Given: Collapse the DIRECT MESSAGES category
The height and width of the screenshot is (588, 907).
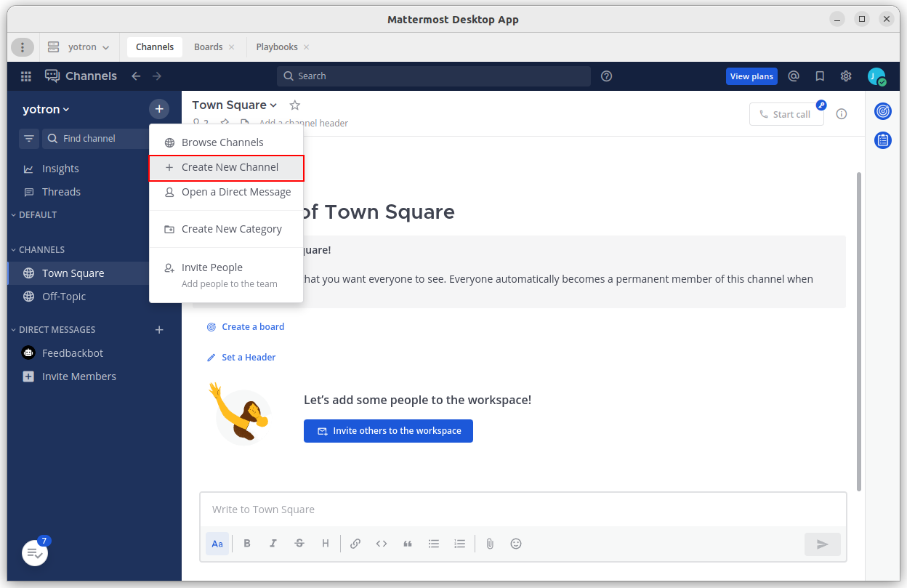Looking at the screenshot, I should click(53, 330).
